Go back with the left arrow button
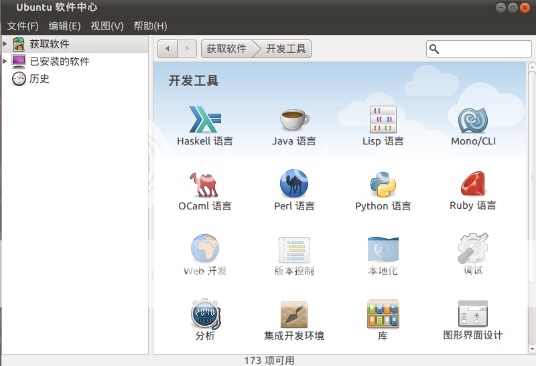The width and height of the screenshot is (536, 366). coord(167,49)
